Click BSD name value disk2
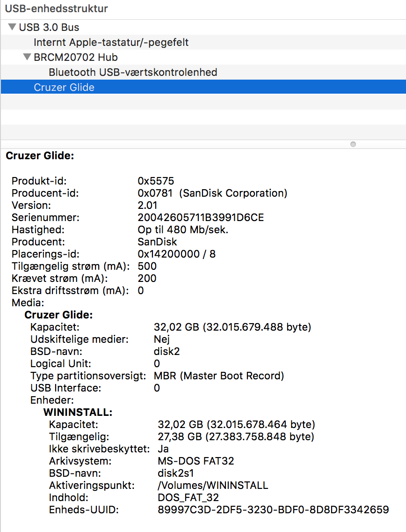Image resolution: width=406 pixels, height=532 pixels. click(x=167, y=352)
